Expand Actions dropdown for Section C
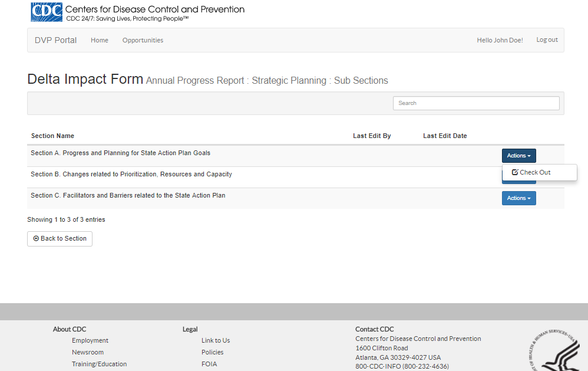This screenshot has height=371, width=588. [518, 198]
